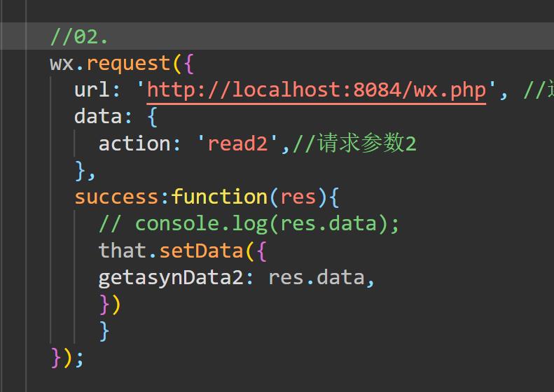Click the commented console.log line

pyautogui.click(x=249, y=223)
